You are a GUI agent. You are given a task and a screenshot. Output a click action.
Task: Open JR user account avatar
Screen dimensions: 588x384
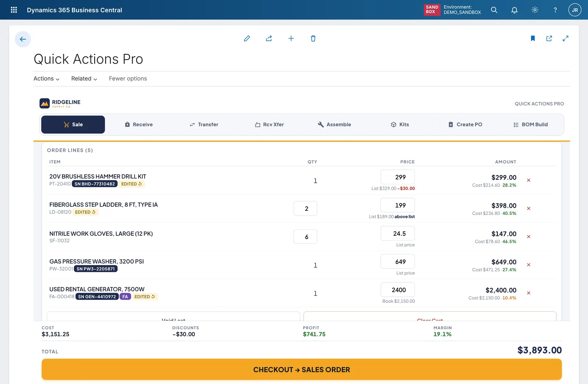pyautogui.click(x=575, y=10)
